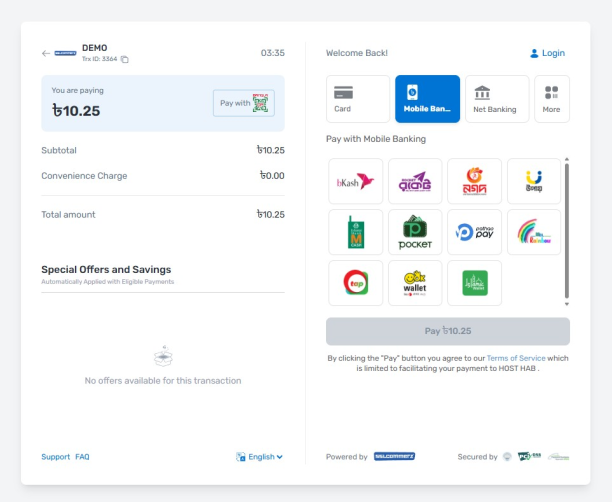Image resolution: width=612 pixels, height=502 pixels.
Task: Choose OK Wallet option
Action: click(415, 283)
